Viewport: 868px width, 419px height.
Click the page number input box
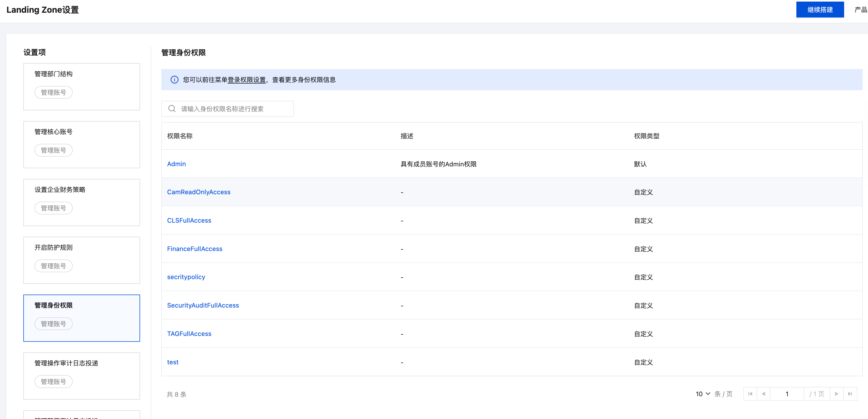[x=787, y=394]
